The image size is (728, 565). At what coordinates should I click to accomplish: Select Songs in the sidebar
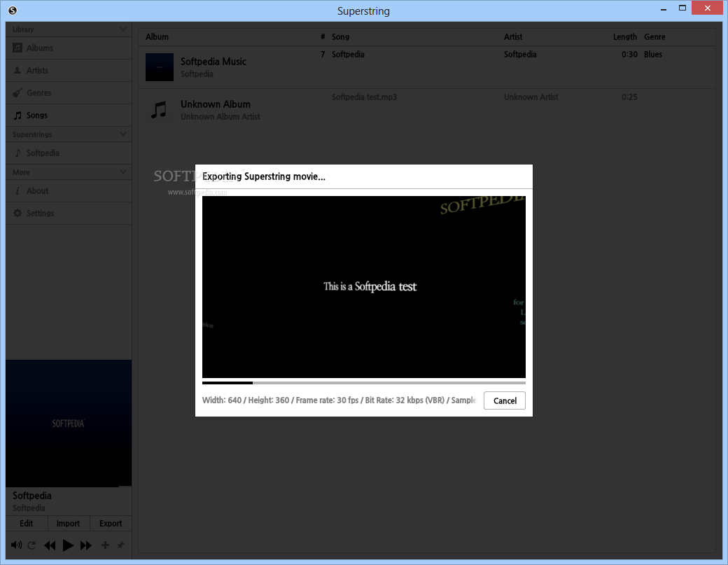pos(69,115)
